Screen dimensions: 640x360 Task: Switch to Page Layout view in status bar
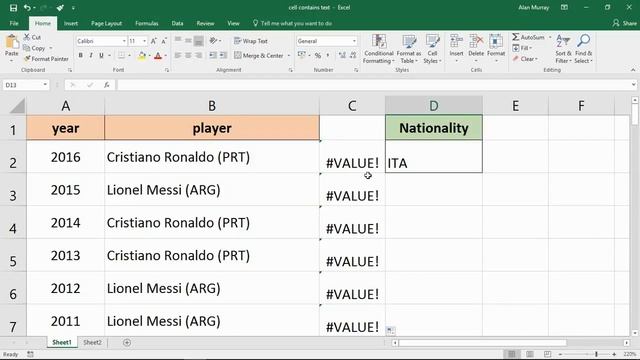[529, 354]
